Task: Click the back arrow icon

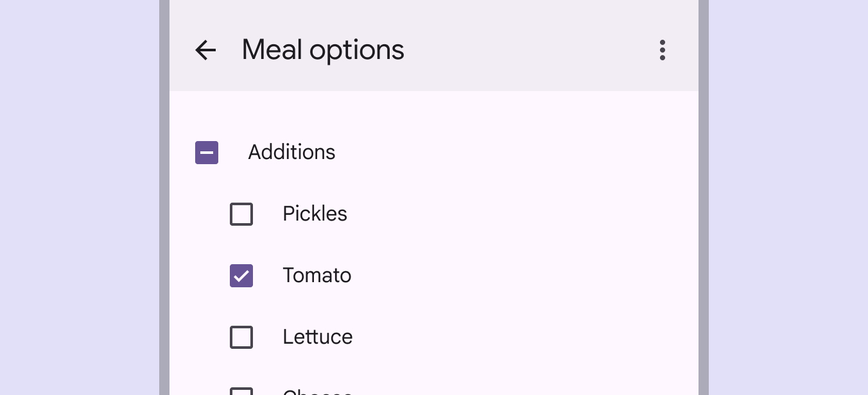Action: (205, 50)
